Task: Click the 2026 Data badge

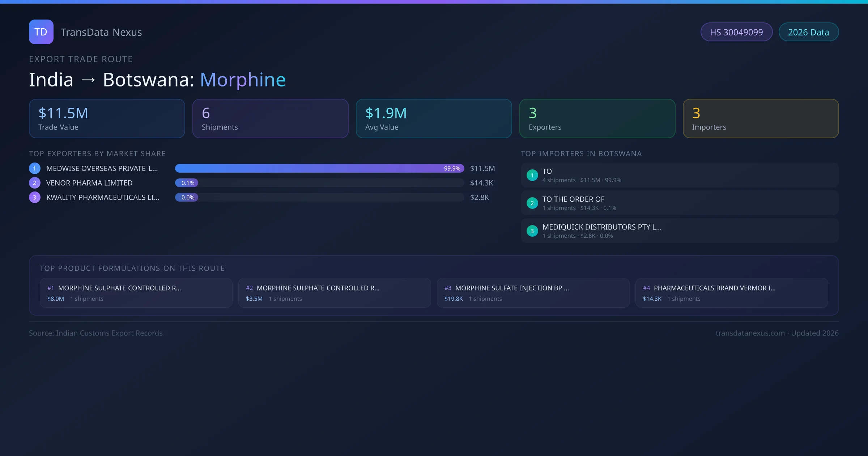Action: coord(808,32)
